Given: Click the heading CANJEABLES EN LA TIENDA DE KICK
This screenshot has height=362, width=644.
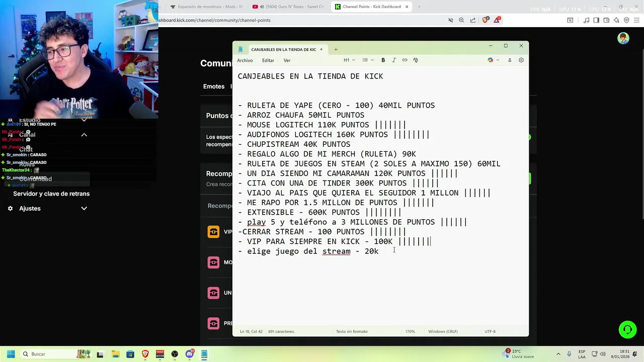Looking at the screenshot, I should (x=310, y=76).
